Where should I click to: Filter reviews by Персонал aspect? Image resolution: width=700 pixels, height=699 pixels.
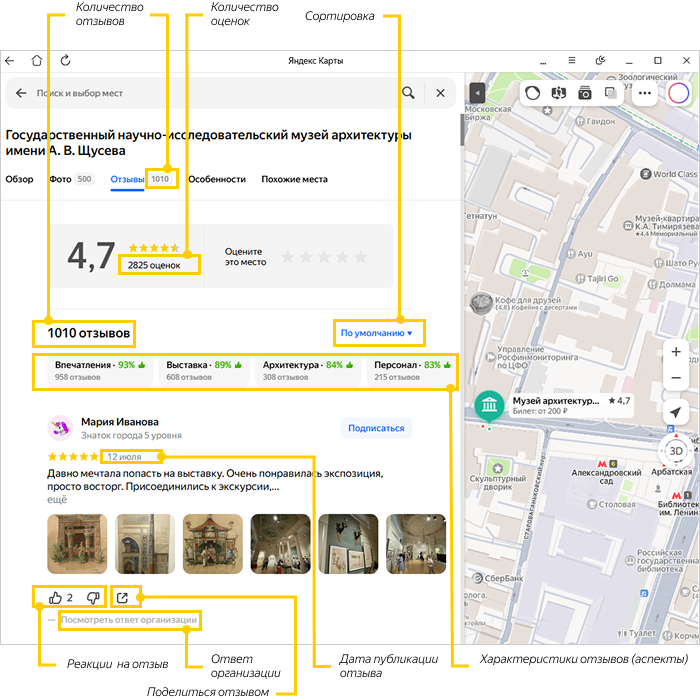412,370
